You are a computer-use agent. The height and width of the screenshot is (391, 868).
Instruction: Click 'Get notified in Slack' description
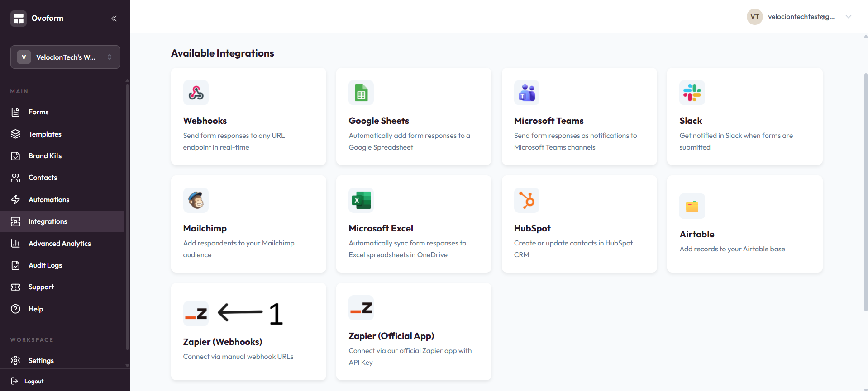[736, 141]
